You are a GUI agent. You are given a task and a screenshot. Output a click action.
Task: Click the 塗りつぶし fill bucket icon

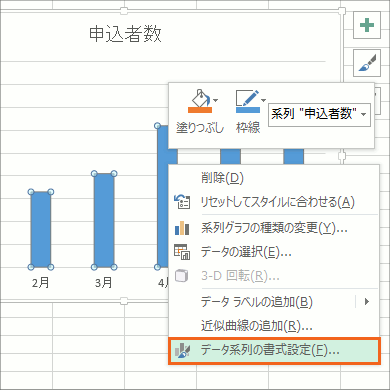pyautogui.click(x=199, y=101)
